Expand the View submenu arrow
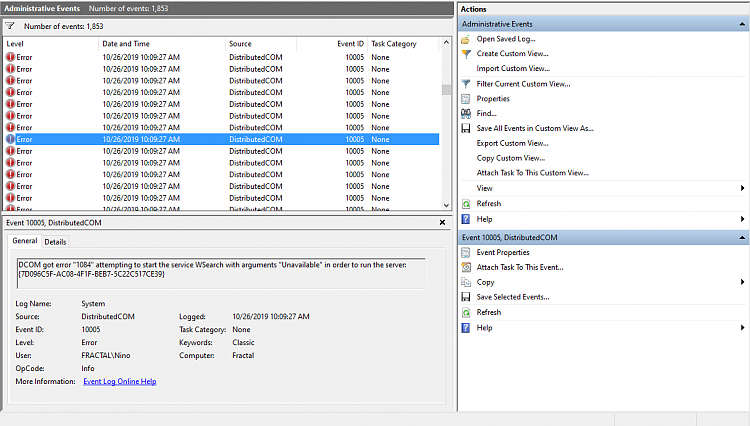Screen dimensions: 750x426 (742, 188)
